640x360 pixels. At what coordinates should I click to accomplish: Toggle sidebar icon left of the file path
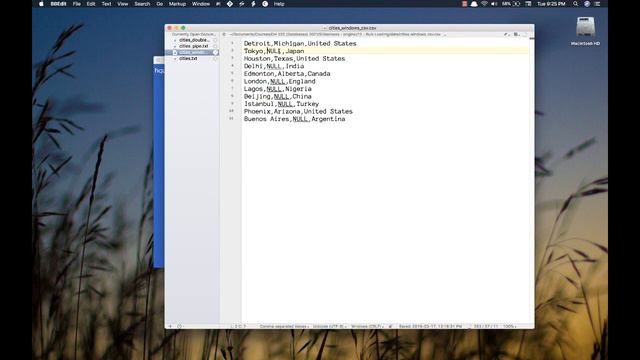coord(224,34)
